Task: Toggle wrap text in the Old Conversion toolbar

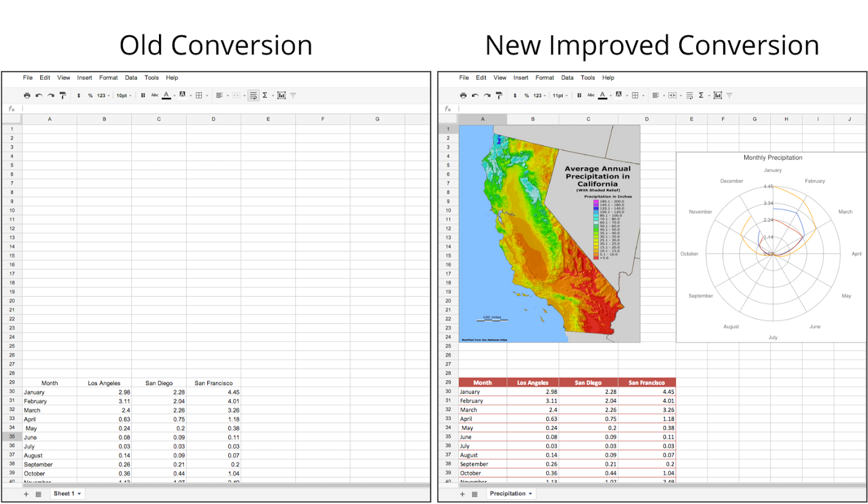Action: [x=253, y=95]
